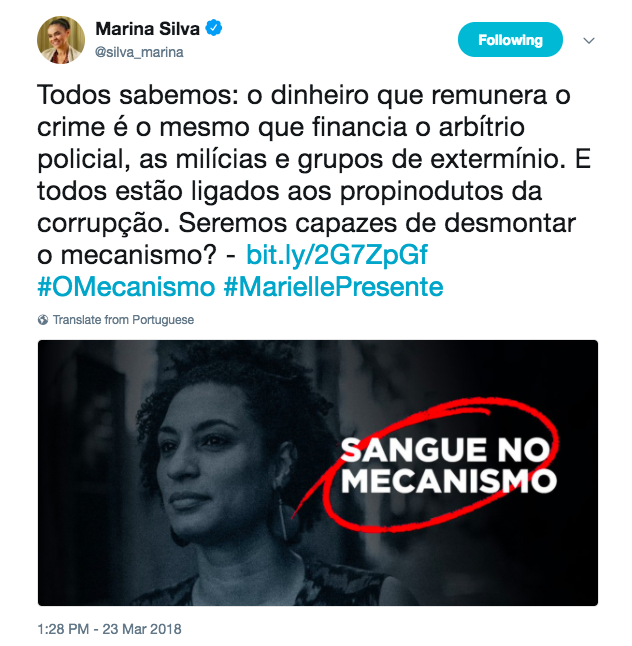Viewport: 632px width, 646px height.
Task: Toggle the Following button
Action: click(x=510, y=40)
